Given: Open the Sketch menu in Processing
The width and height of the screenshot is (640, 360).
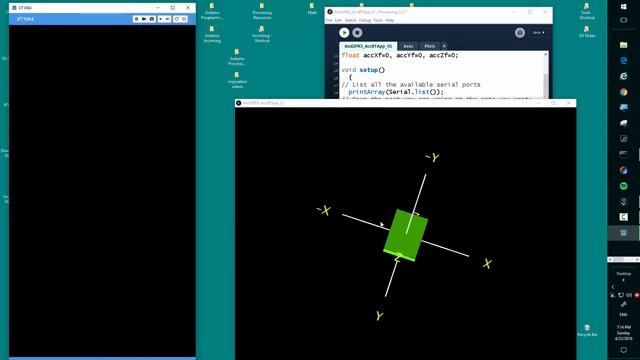Looking at the screenshot, I should coord(350,20).
